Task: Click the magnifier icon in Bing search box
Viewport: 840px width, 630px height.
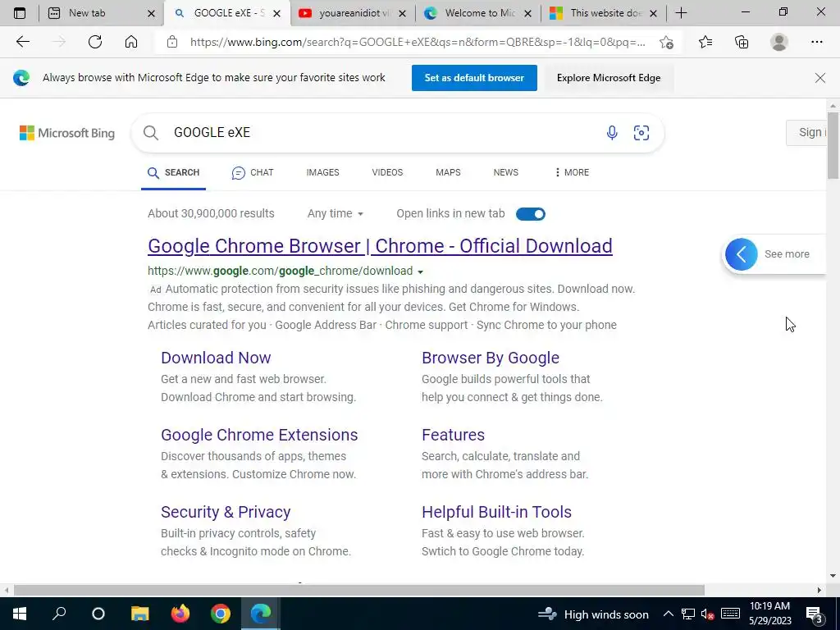Action: tap(151, 133)
